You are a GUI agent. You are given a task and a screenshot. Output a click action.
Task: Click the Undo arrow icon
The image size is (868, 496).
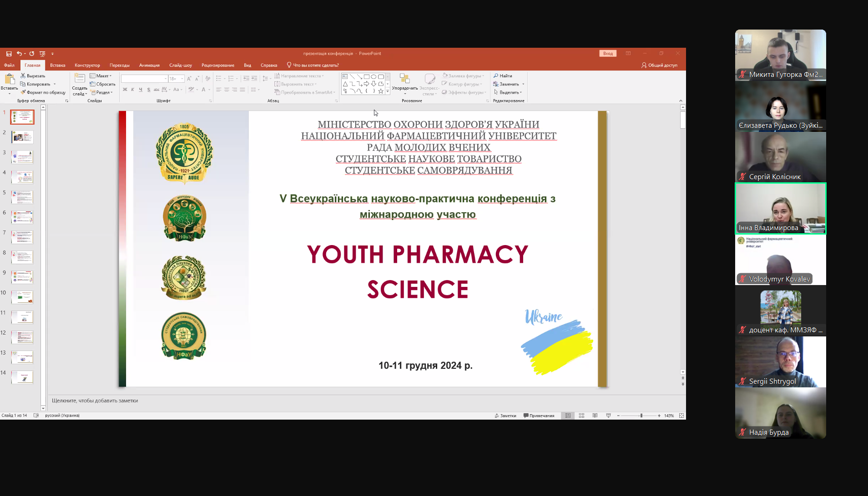[x=19, y=54]
